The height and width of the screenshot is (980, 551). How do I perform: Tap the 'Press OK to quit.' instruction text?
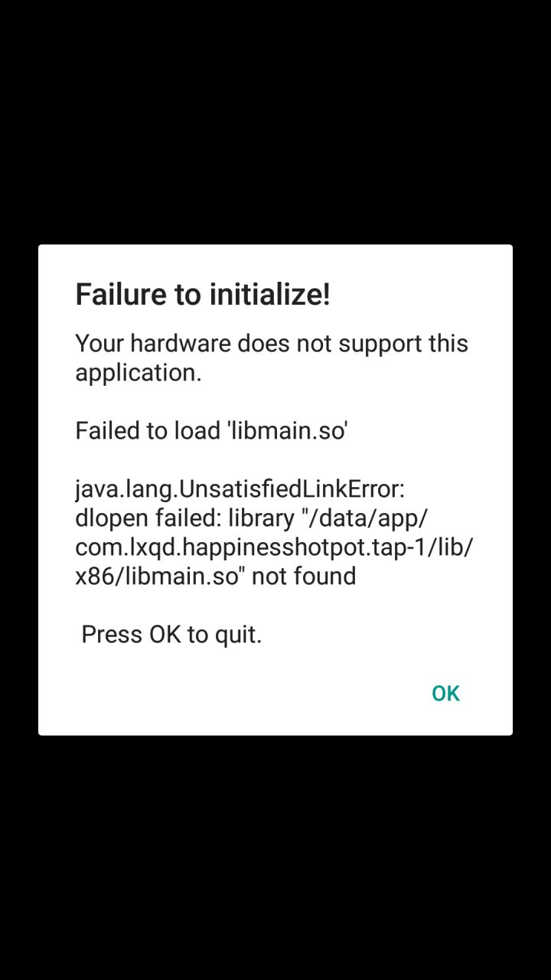171,634
